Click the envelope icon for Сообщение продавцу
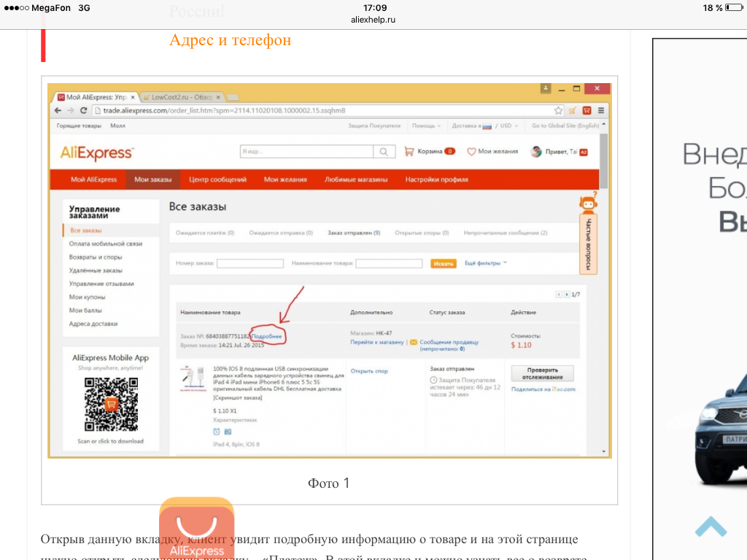 [414, 342]
